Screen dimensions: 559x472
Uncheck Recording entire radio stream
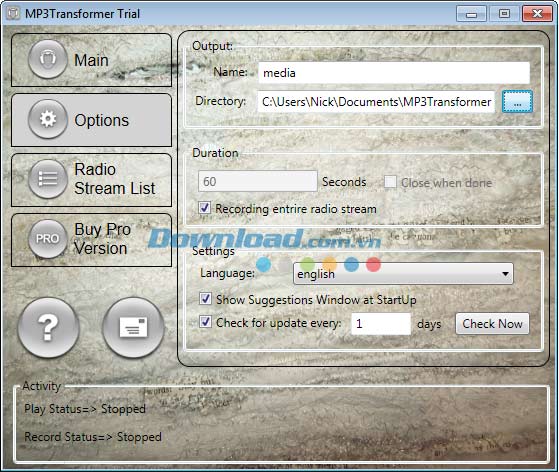tap(205, 207)
